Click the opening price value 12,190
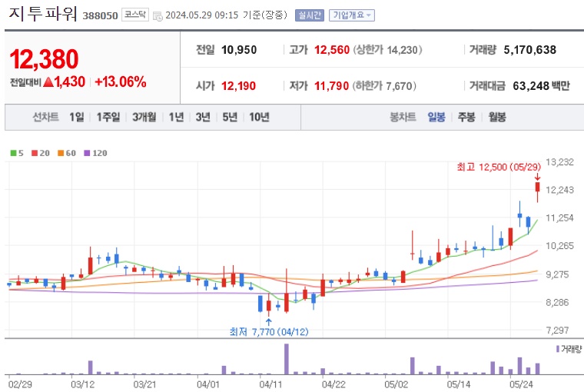 239,86
